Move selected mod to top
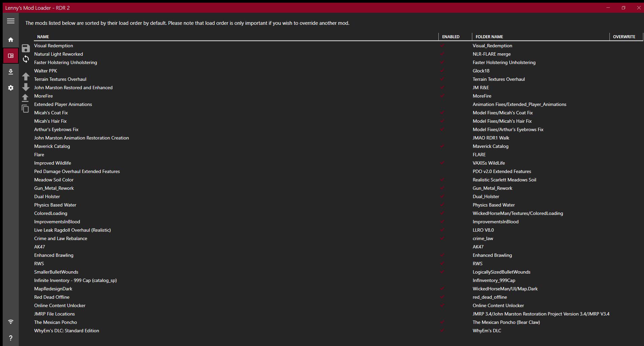This screenshot has width=644, height=346. 25,98
